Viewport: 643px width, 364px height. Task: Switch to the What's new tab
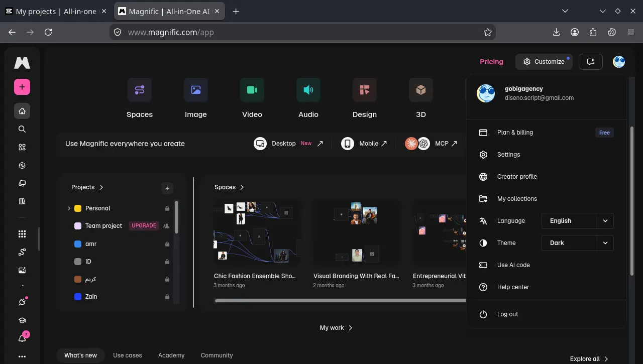coord(80,355)
